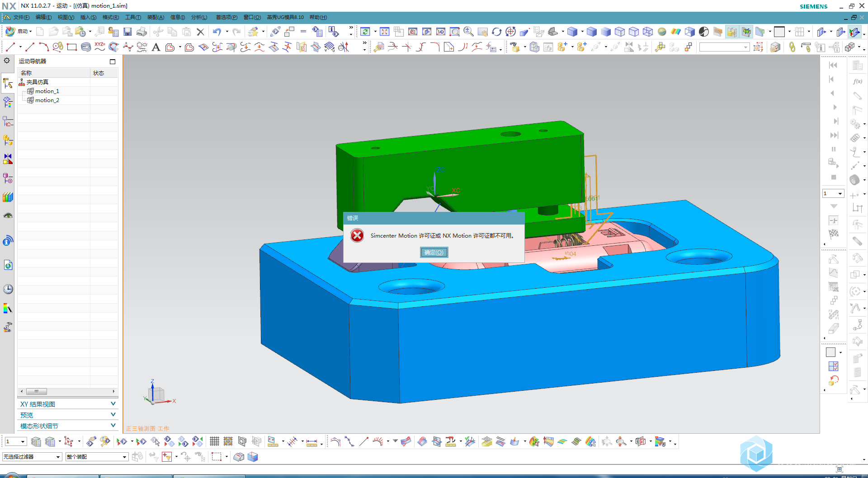Image resolution: width=868 pixels, height=478 pixels.
Task: Click the Print icon in toolbar
Action: pyautogui.click(x=142, y=32)
